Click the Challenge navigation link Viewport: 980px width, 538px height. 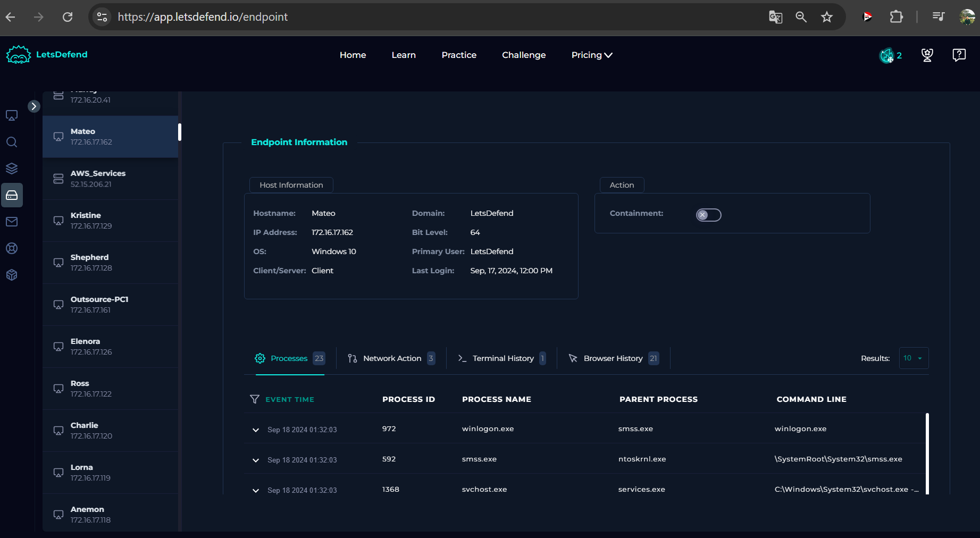point(523,55)
